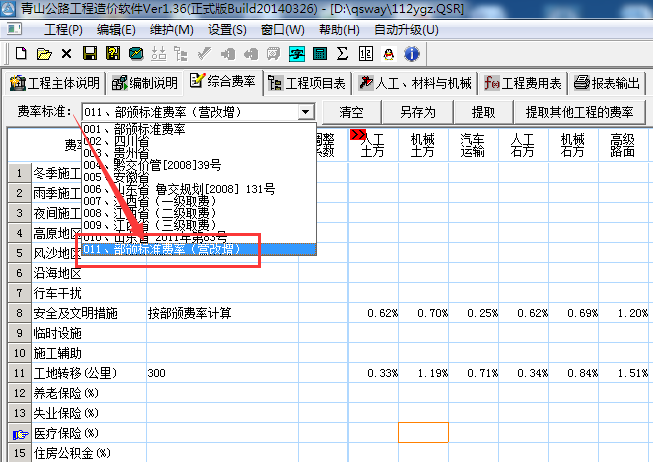
Task: Click the 提取其他工程的费率 button
Action: [x=580, y=112]
